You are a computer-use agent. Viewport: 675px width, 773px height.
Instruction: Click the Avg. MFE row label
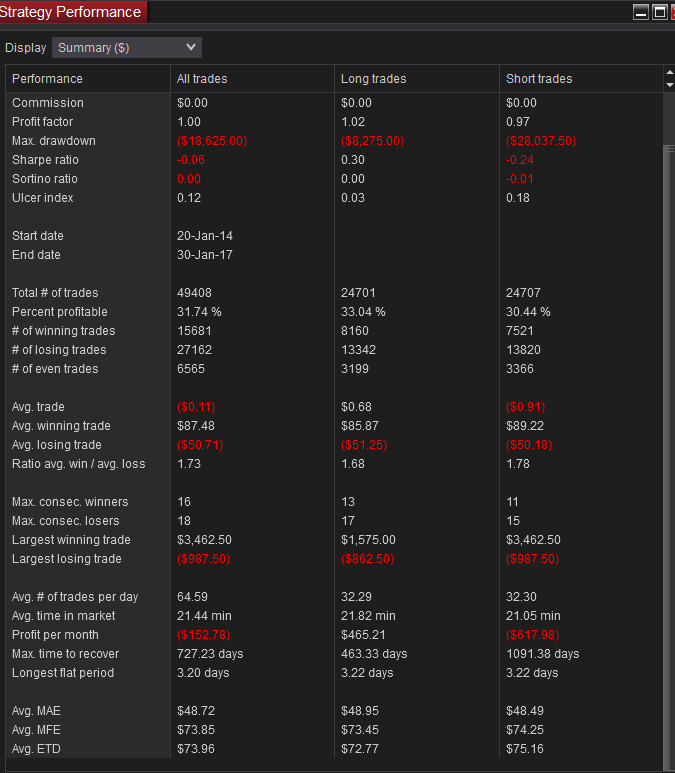point(36,730)
